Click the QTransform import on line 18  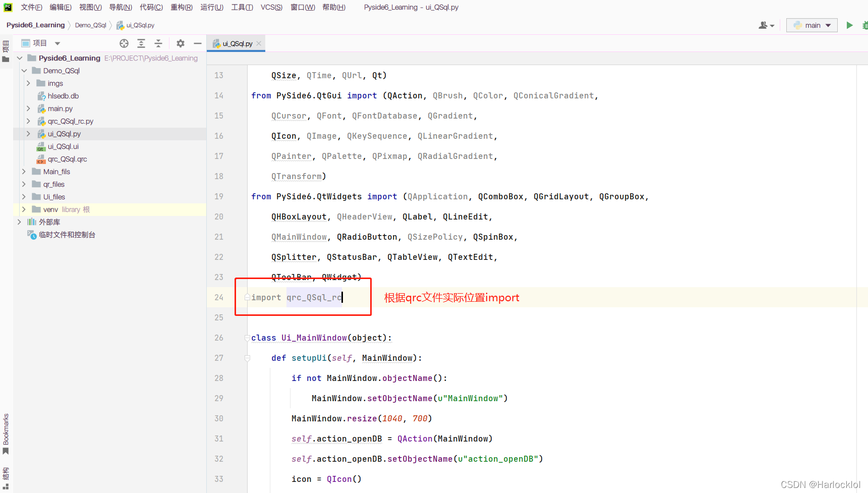tap(297, 176)
